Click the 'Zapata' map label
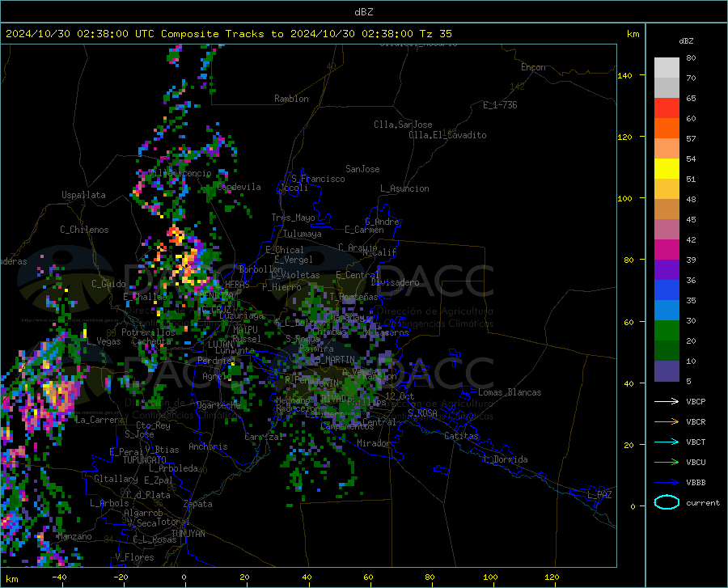This screenshot has width=728, height=588. point(198,504)
